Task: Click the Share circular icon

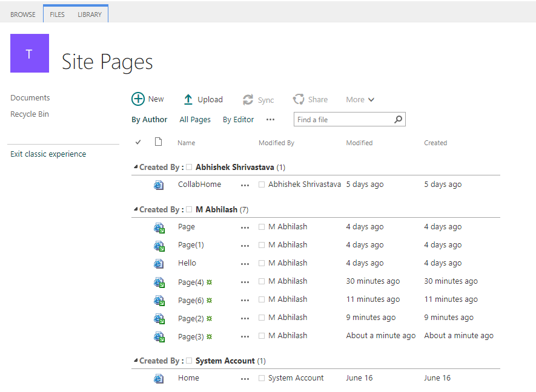Action: tap(299, 99)
